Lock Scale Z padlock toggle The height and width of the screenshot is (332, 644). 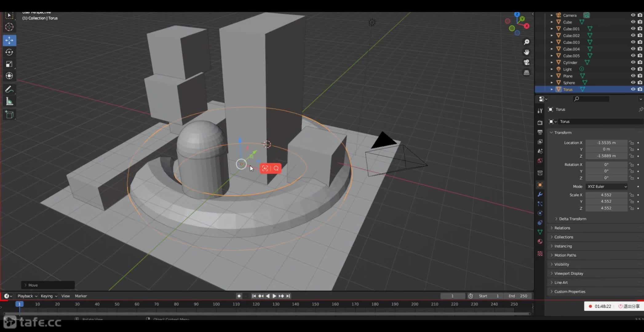(x=631, y=208)
